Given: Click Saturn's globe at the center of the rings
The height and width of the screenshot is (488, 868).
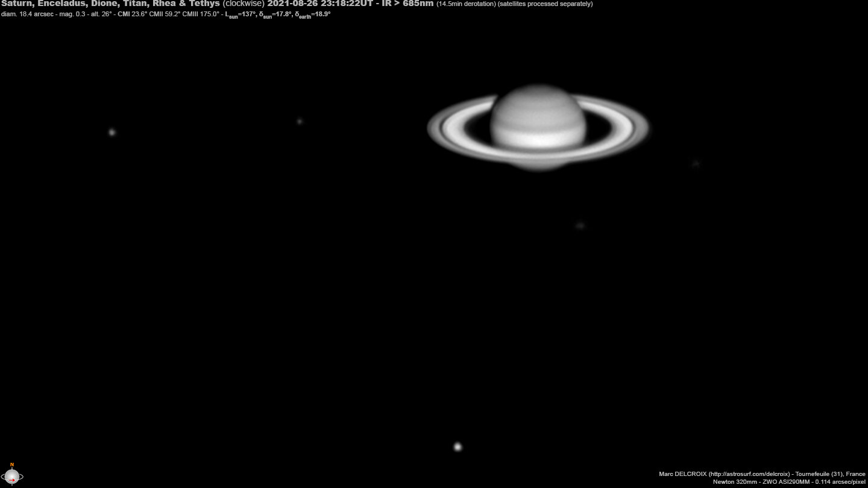Looking at the screenshot, I should [x=538, y=127].
